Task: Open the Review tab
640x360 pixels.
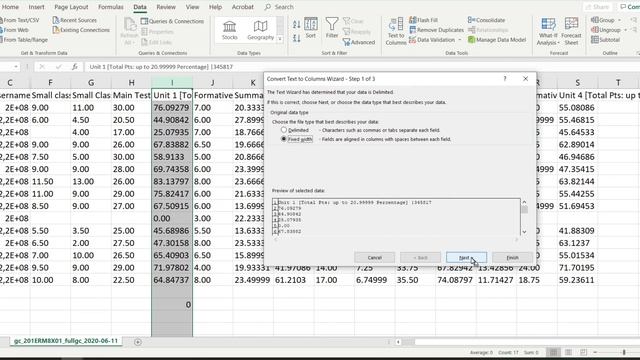Action: click(166, 7)
